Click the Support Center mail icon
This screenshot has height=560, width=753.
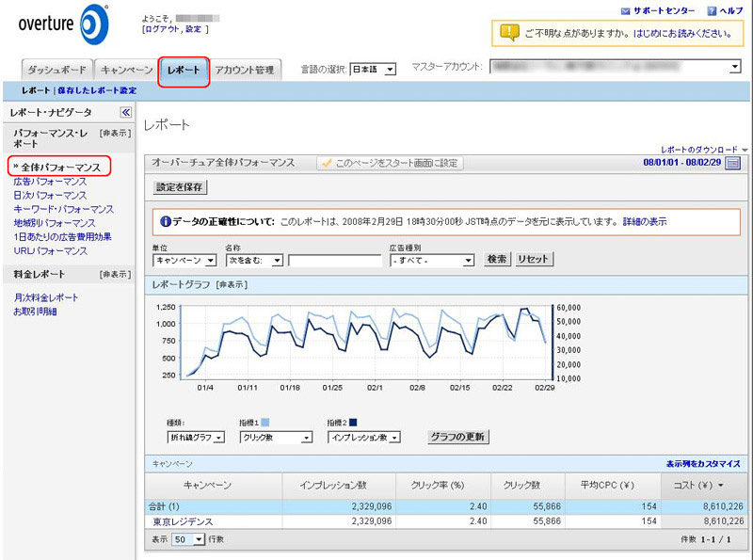[x=626, y=10]
